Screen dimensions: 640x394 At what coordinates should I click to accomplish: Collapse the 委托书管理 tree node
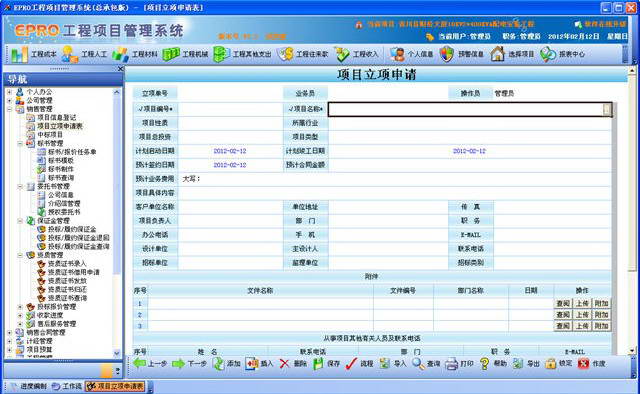(x=20, y=186)
